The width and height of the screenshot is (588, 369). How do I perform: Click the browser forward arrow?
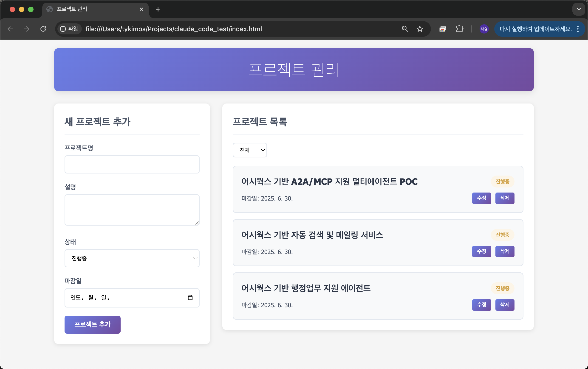(x=27, y=29)
